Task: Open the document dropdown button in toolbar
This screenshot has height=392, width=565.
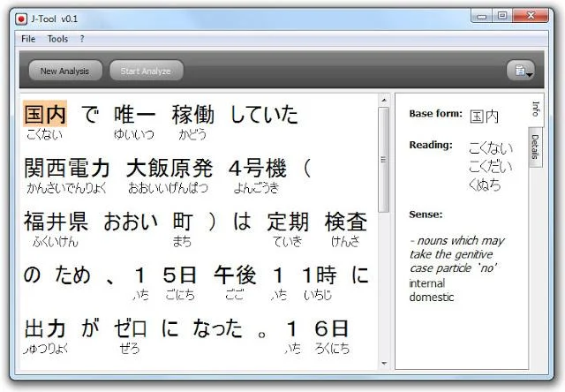Action: tap(521, 71)
